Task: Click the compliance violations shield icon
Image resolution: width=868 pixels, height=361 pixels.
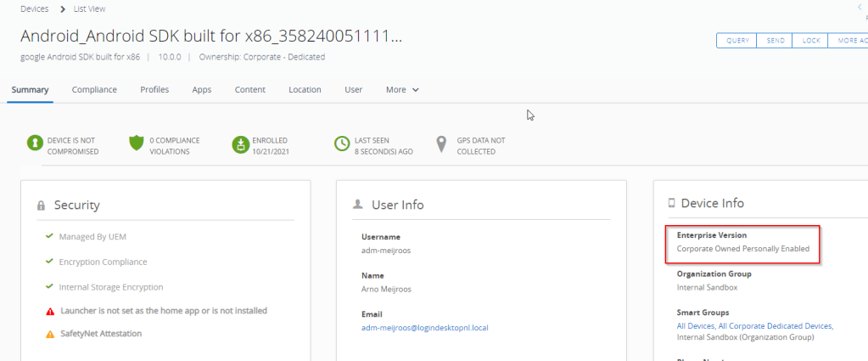Action: 137,145
